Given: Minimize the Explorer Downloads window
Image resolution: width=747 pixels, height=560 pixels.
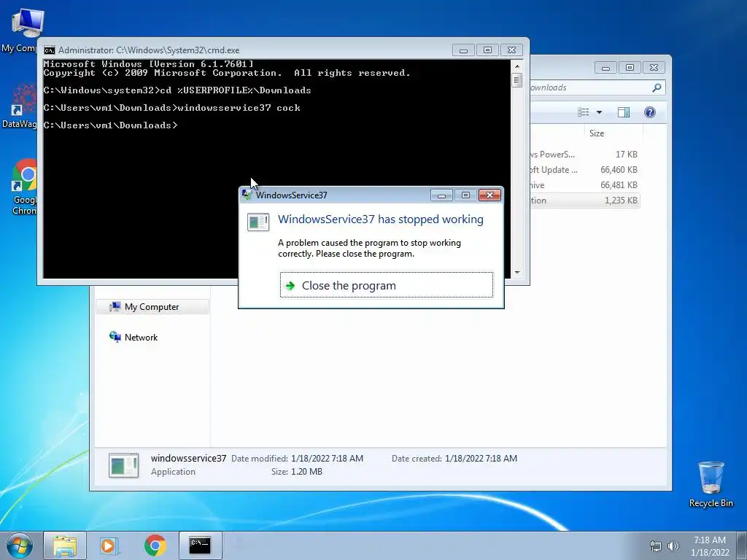Looking at the screenshot, I should click(605, 68).
